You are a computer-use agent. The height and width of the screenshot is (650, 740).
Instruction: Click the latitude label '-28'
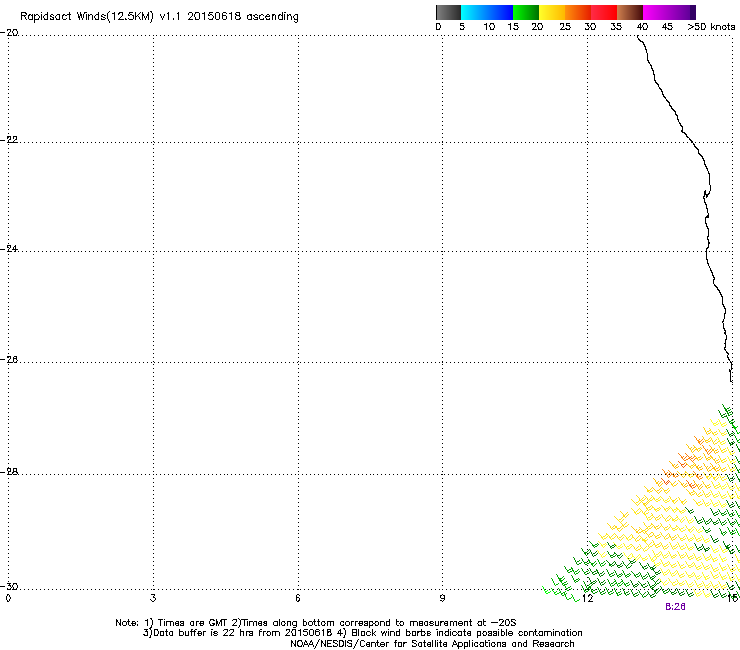9,472
